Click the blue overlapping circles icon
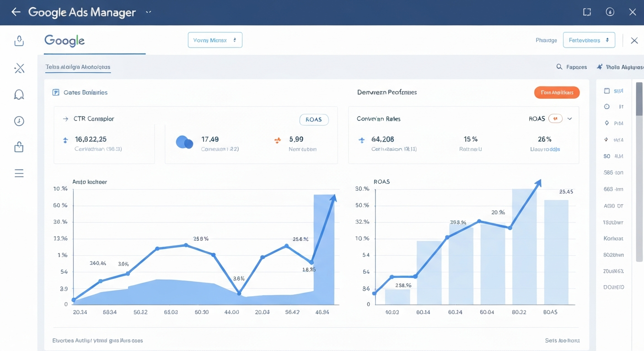 click(184, 142)
